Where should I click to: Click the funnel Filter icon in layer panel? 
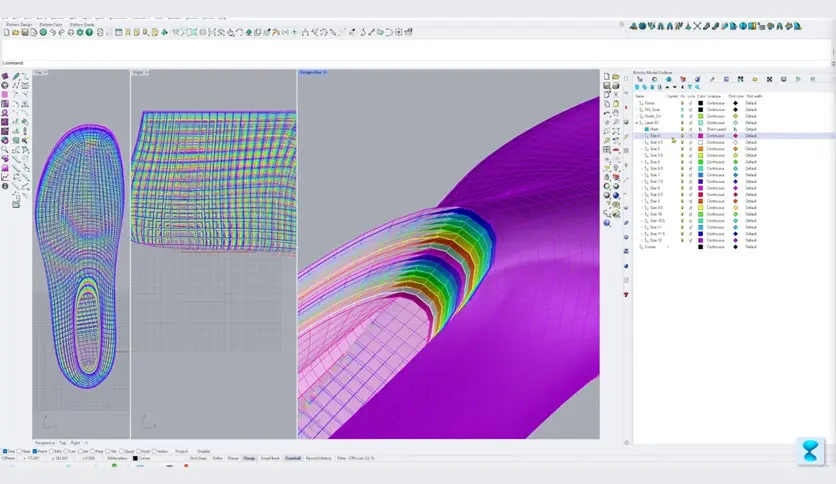pos(689,87)
